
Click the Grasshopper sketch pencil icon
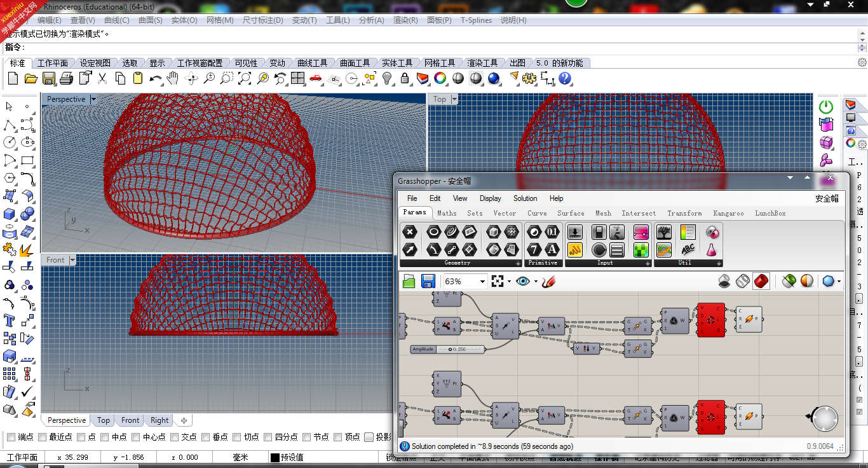tap(549, 281)
